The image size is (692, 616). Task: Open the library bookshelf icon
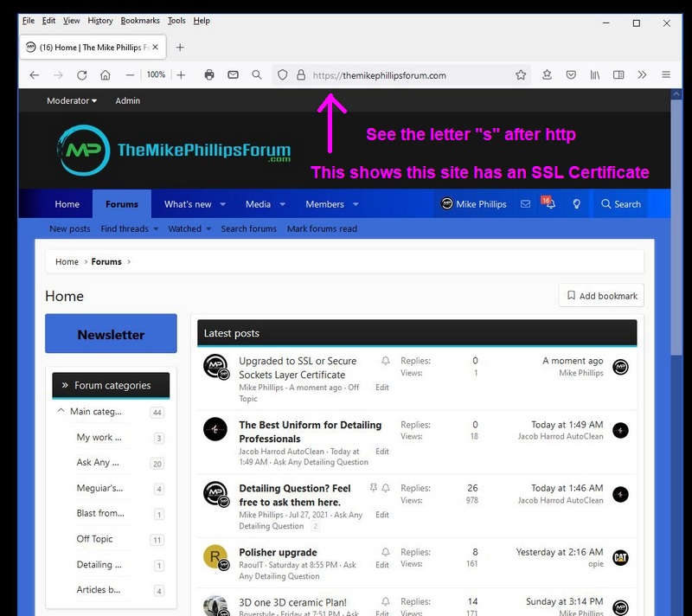click(595, 75)
